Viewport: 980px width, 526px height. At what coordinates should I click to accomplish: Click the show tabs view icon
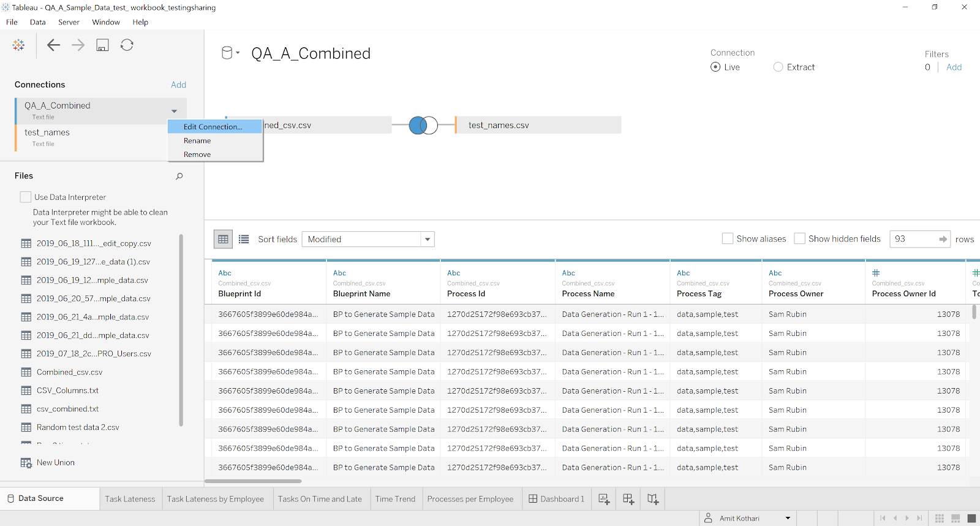971,519
